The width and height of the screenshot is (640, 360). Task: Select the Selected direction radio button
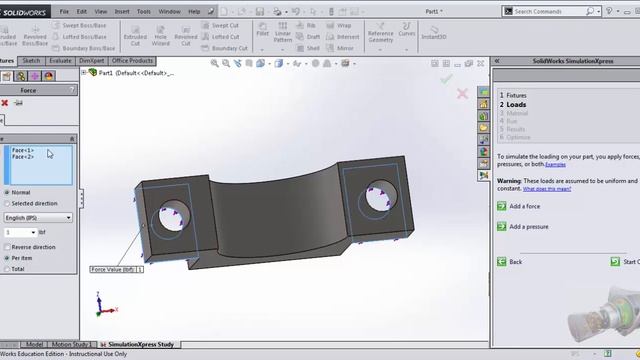point(7,203)
